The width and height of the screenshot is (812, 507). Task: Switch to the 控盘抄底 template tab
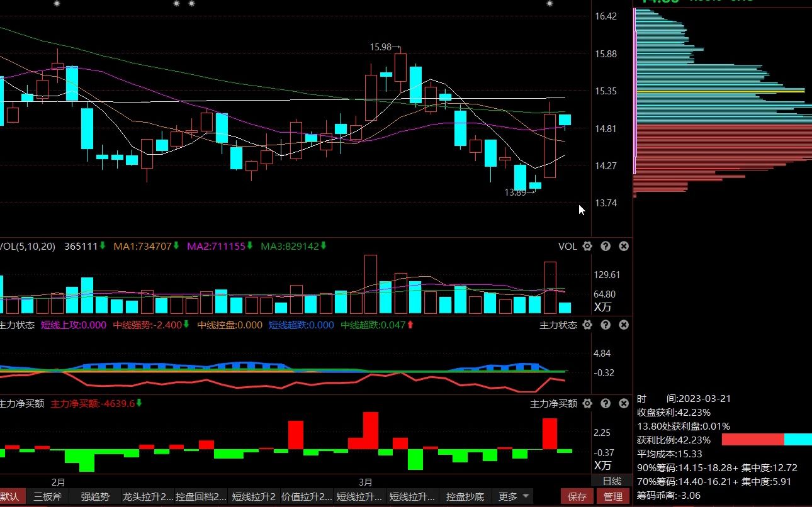tap(465, 496)
